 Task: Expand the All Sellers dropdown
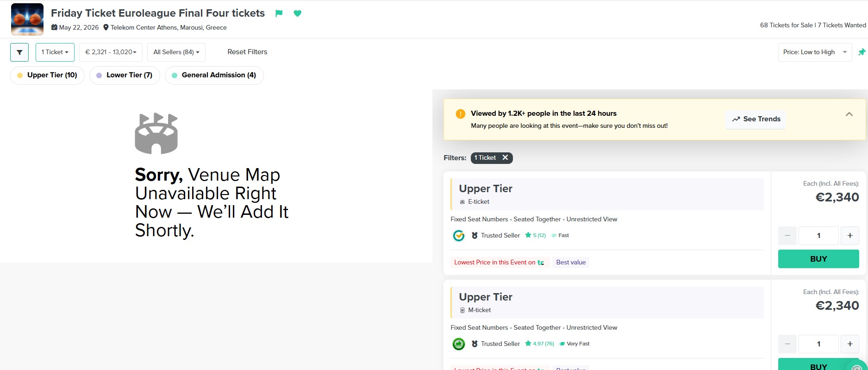176,52
